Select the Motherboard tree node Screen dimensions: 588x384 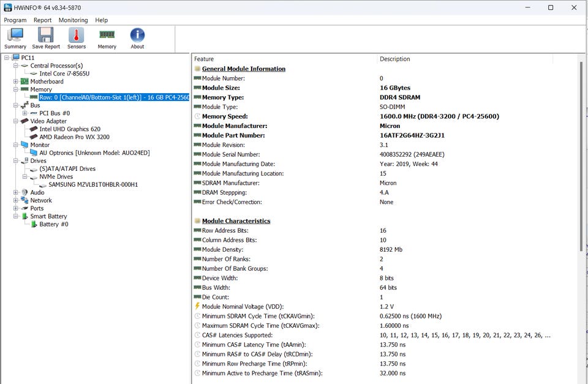(47, 81)
